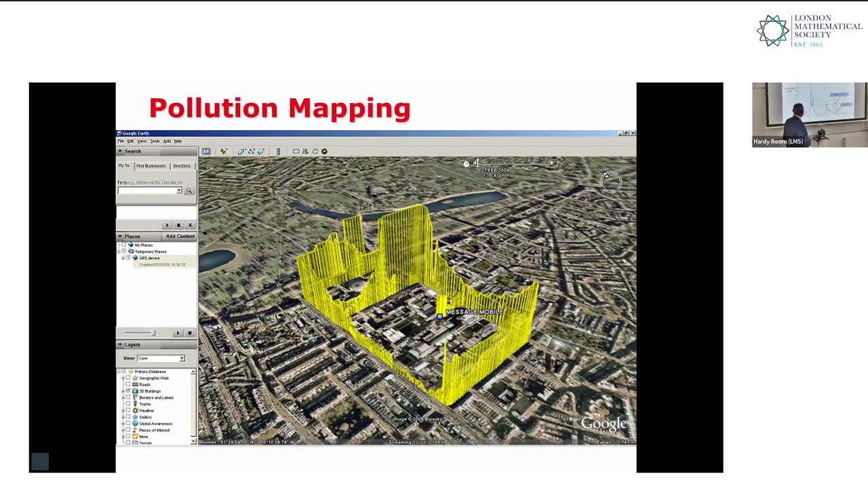
Task: Enable the Global Awareness checkbox
Action: tap(128, 423)
